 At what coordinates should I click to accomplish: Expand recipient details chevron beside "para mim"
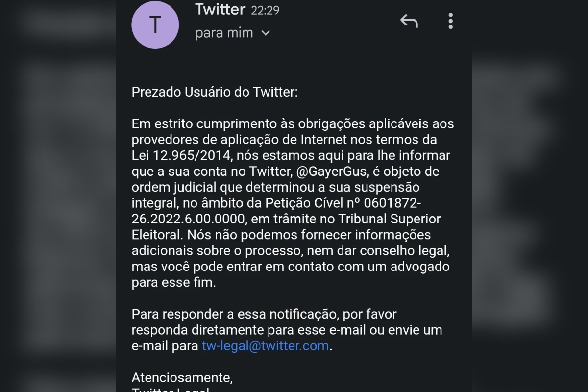(266, 33)
